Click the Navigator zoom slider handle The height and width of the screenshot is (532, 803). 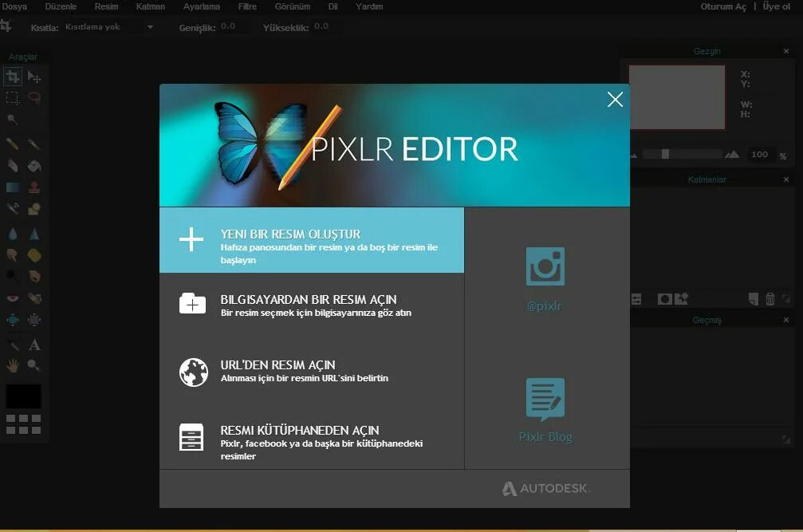(x=665, y=154)
